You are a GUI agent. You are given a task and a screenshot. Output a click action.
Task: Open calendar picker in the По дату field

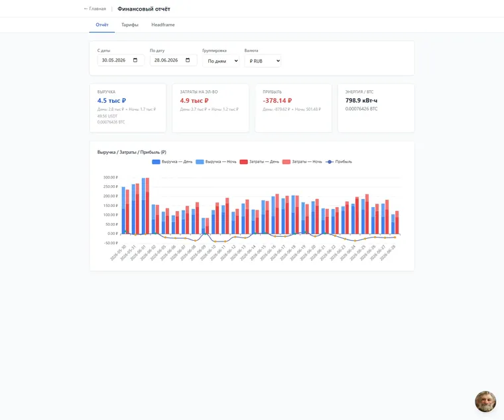pos(188,60)
